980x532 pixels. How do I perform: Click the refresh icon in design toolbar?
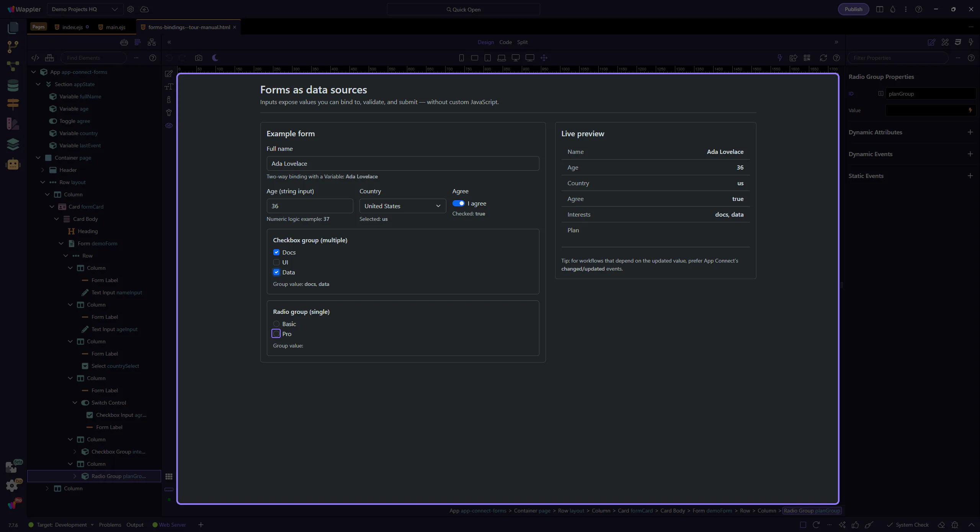click(823, 58)
